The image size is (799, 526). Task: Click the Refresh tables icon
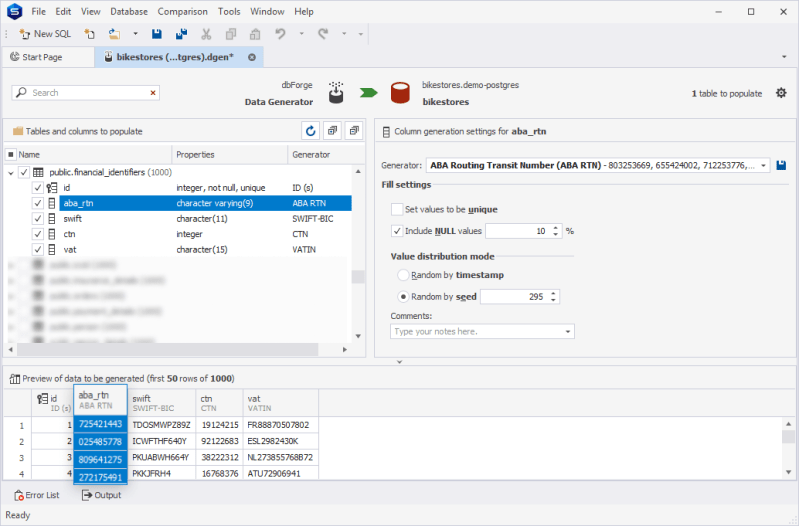click(x=310, y=131)
